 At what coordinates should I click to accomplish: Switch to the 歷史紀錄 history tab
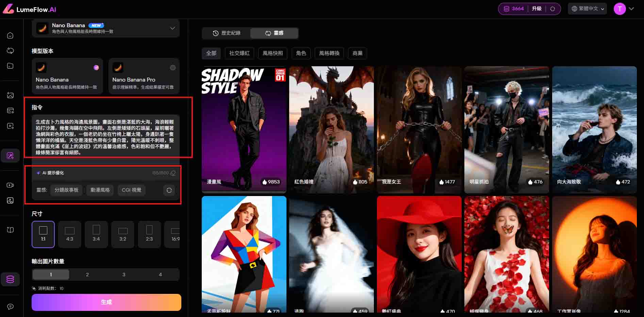coord(227,33)
